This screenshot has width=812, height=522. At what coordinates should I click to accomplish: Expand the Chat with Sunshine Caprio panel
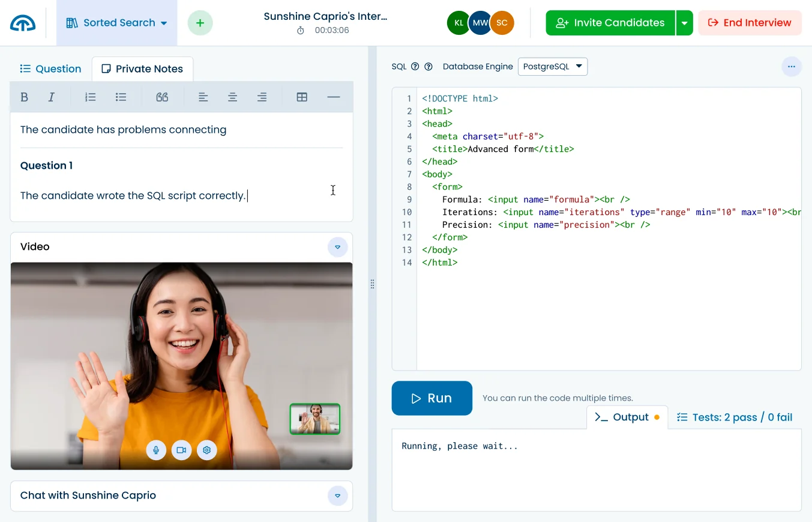pos(337,496)
